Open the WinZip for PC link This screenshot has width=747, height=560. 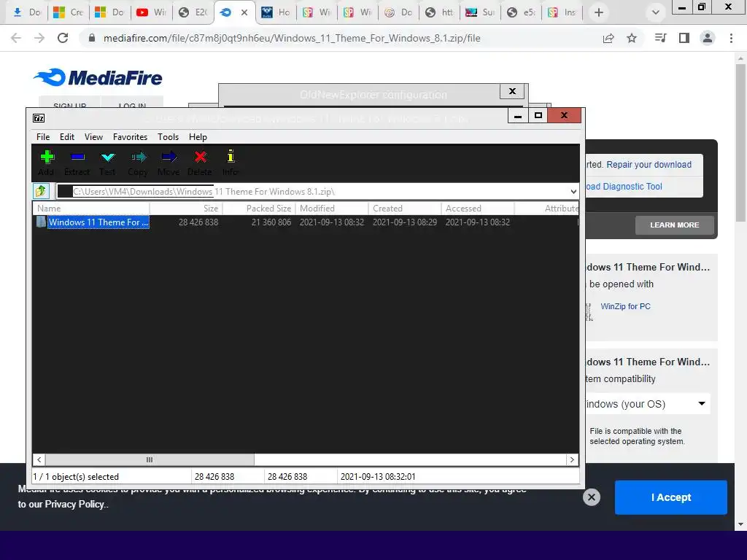625,306
